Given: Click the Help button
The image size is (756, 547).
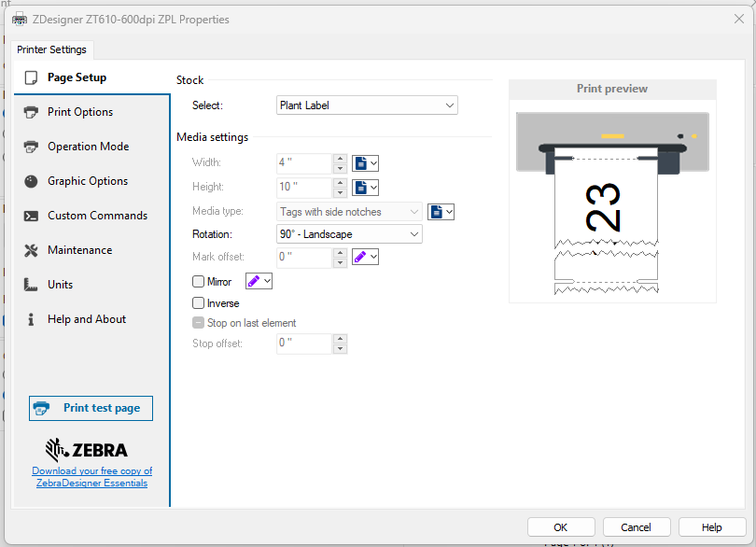Looking at the screenshot, I should (x=712, y=527).
